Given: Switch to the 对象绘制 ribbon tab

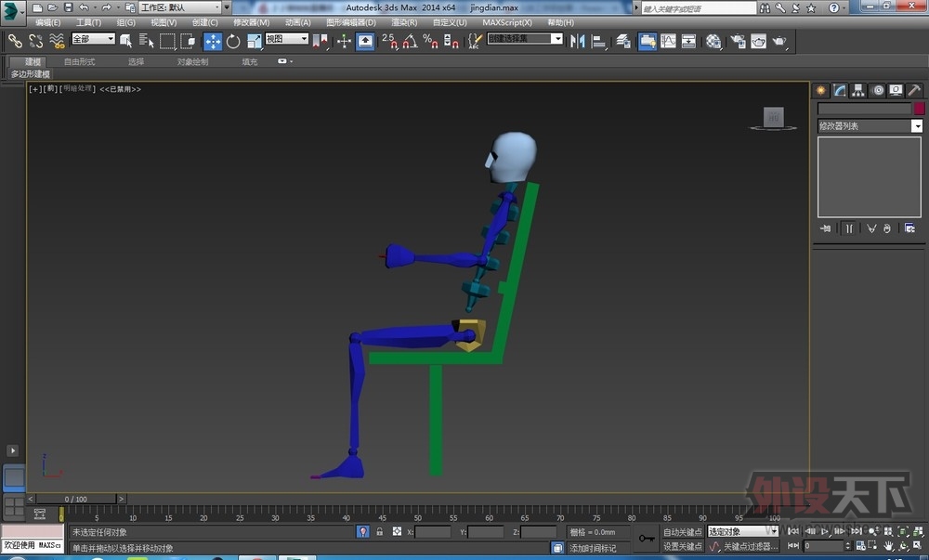Looking at the screenshot, I should [x=192, y=61].
